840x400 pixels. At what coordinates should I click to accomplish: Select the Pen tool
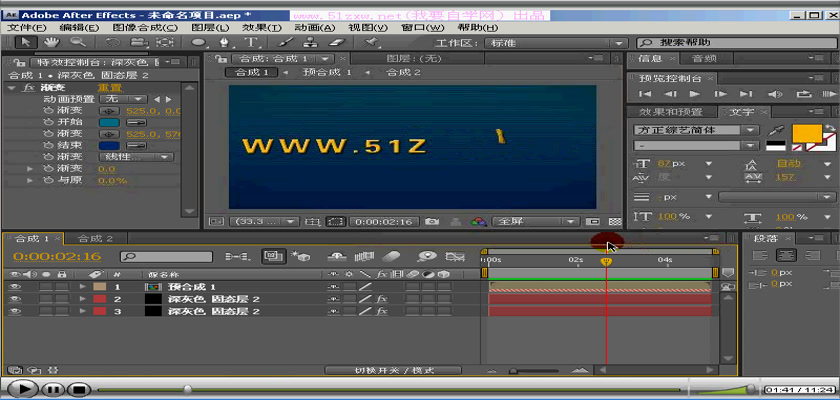pos(226,42)
